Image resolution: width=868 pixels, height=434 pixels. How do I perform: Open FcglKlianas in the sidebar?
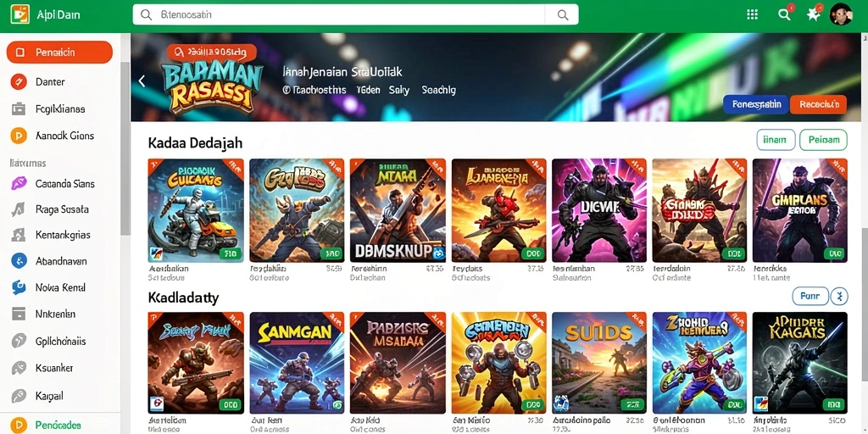[59, 109]
